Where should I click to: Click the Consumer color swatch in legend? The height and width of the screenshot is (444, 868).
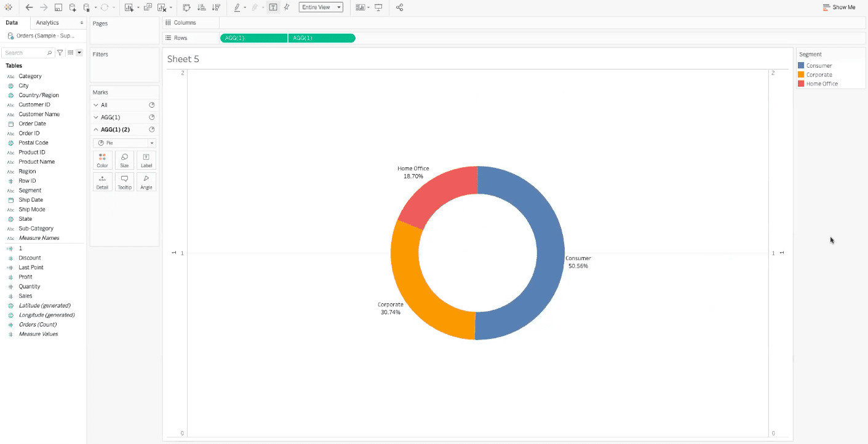point(801,65)
